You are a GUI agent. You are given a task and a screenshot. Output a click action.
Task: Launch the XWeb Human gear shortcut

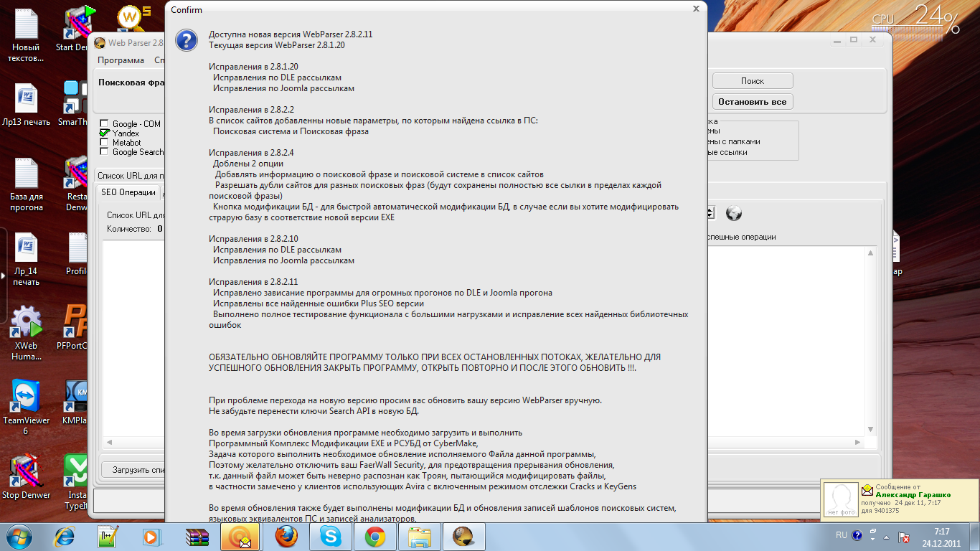26,334
